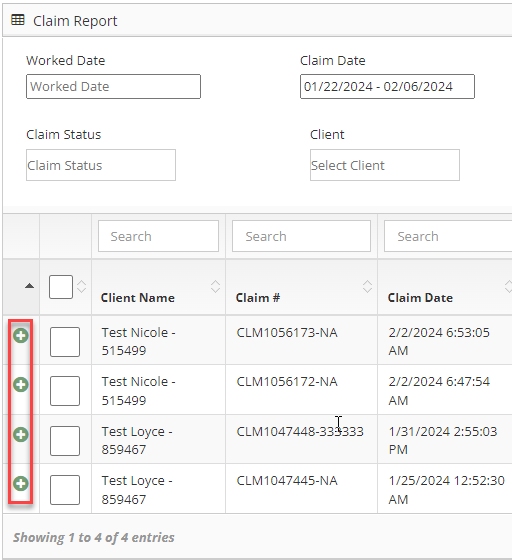Click the Client Name column header text
The image size is (512, 560).
point(138,298)
